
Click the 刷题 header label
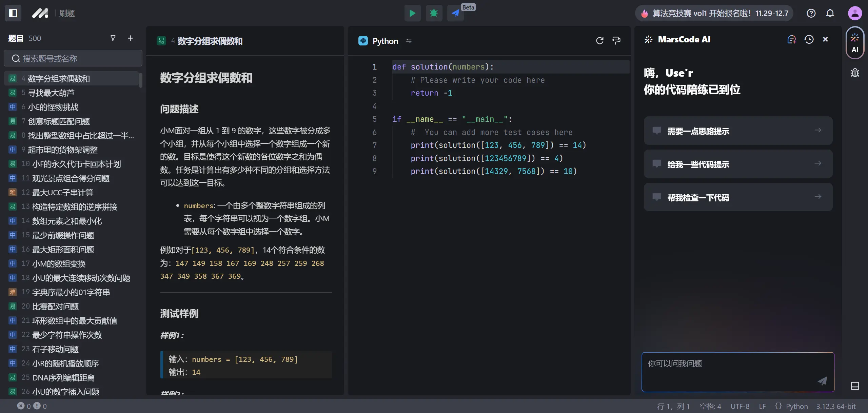[67, 13]
